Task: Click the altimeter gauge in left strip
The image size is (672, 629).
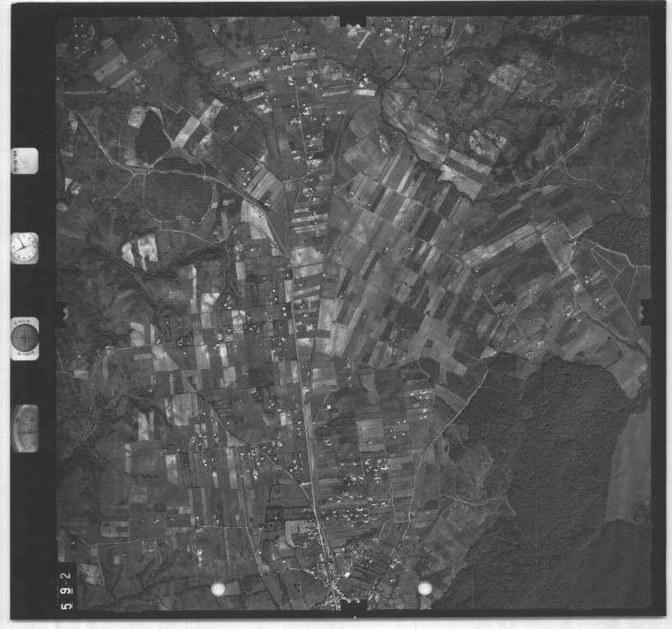Action: tap(25, 428)
